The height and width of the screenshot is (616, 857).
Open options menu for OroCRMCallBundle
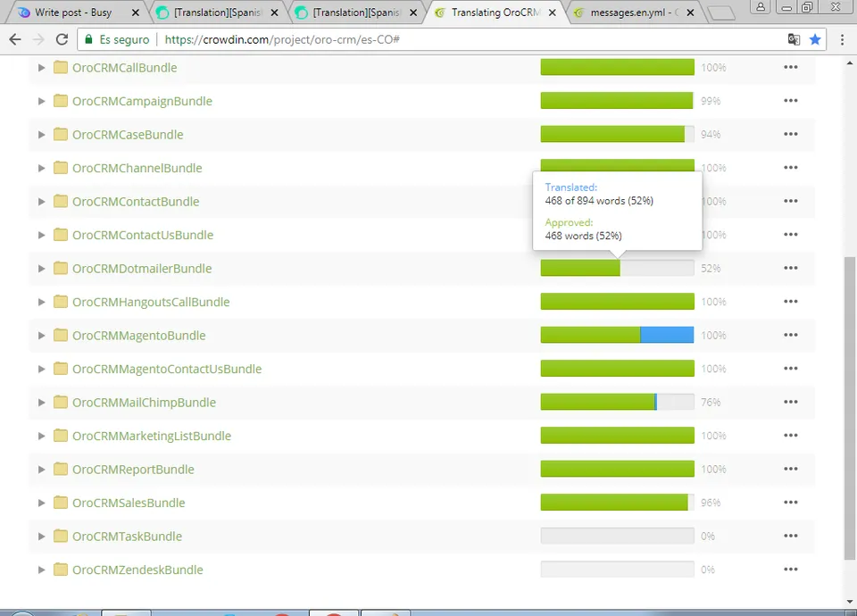tap(790, 67)
